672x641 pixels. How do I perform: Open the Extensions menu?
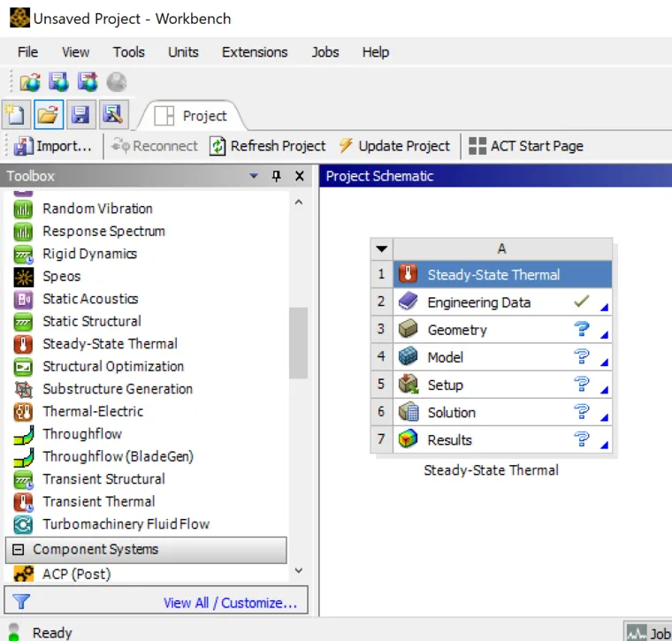[255, 52]
